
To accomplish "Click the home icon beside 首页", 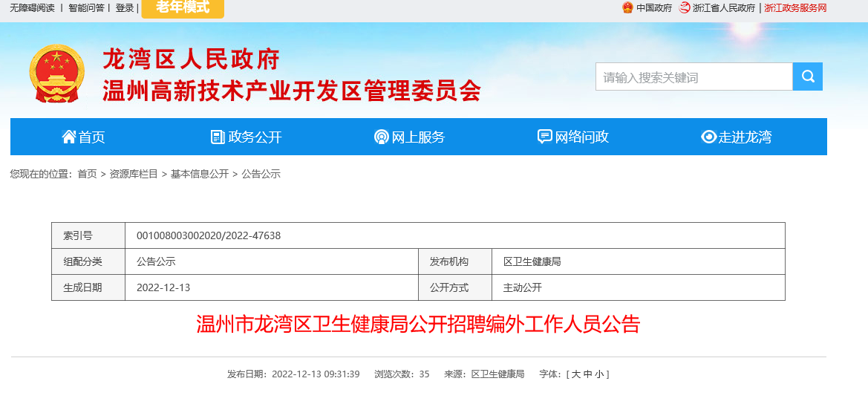I will pyautogui.click(x=68, y=137).
